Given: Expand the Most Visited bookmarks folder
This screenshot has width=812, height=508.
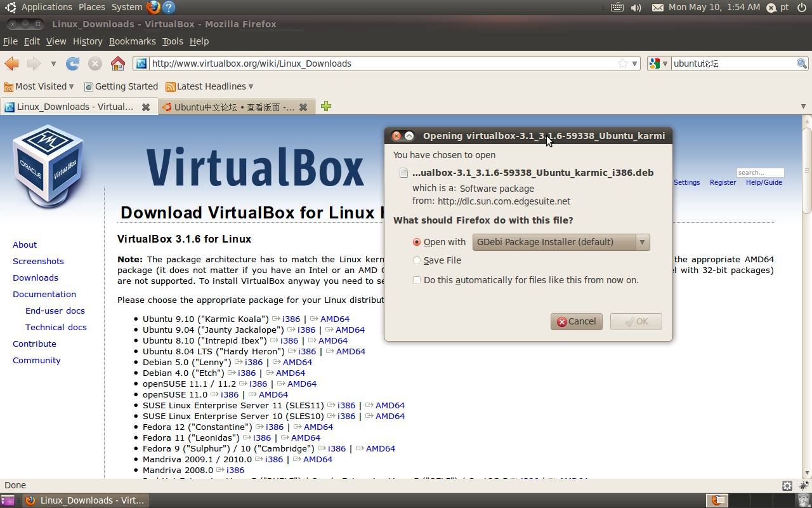Looking at the screenshot, I should [x=39, y=86].
